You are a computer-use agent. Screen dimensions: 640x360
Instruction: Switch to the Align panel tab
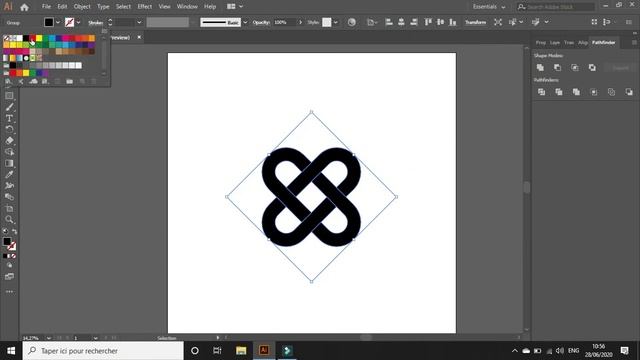click(x=583, y=42)
